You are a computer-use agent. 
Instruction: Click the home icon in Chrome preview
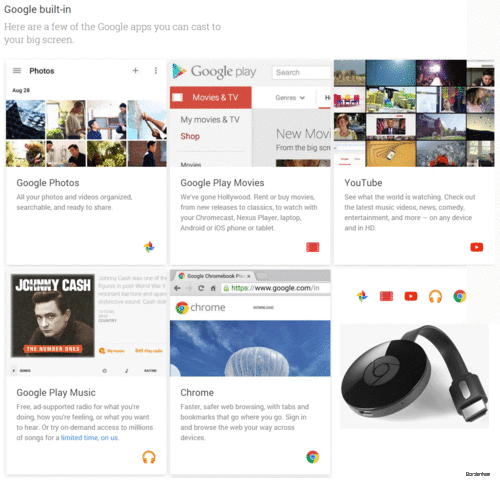click(x=213, y=288)
